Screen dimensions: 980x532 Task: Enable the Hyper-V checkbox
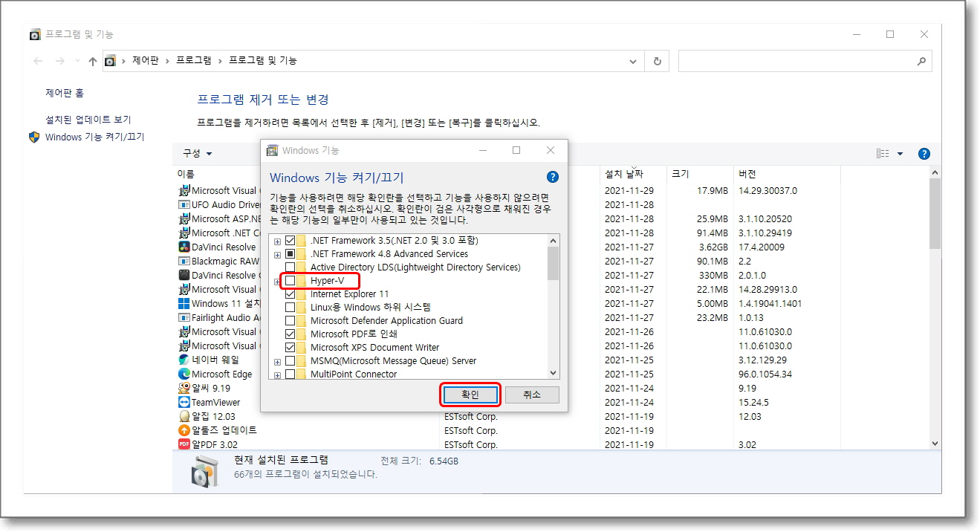point(289,282)
